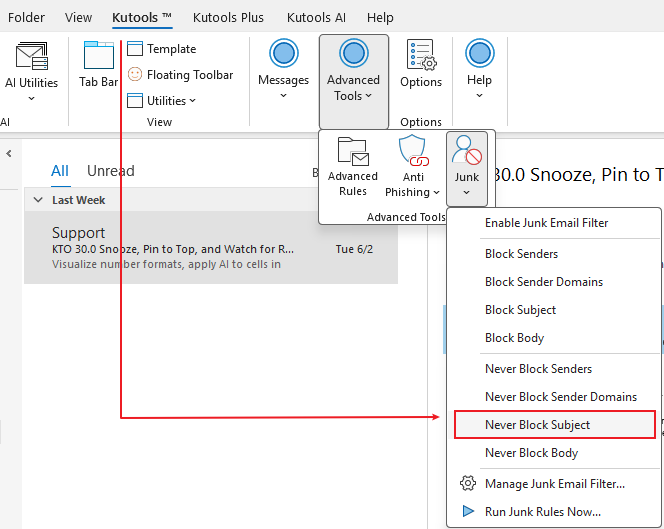The image size is (664, 529).
Task: Open the Junk dropdown chevron
Action: pos(467,193)
